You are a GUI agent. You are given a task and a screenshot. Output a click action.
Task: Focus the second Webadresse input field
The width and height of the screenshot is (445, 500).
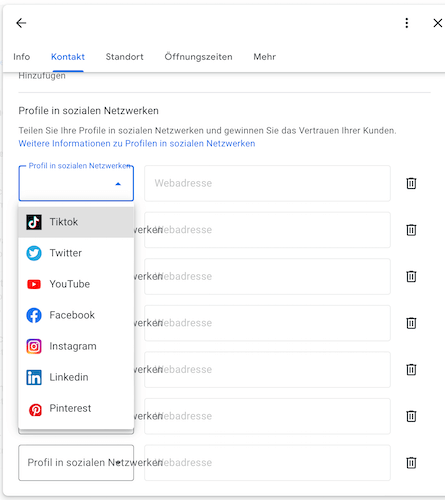point(267,230)
